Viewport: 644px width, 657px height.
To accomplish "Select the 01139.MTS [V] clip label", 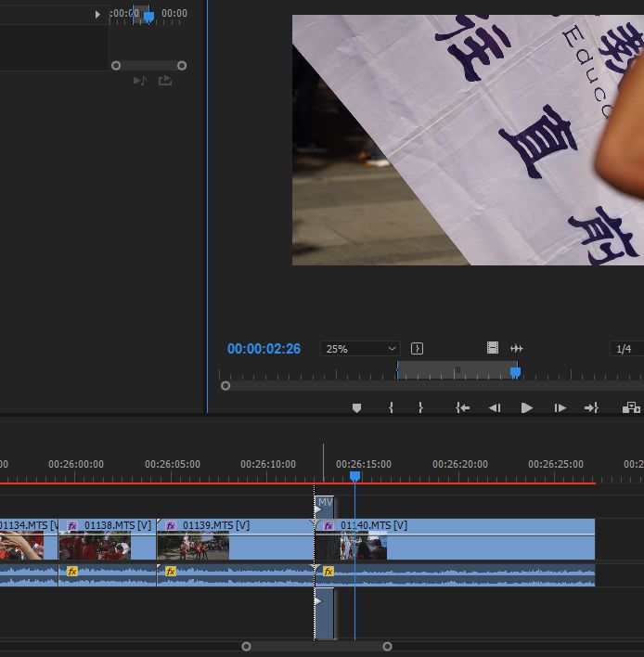I will click(216, 525).
